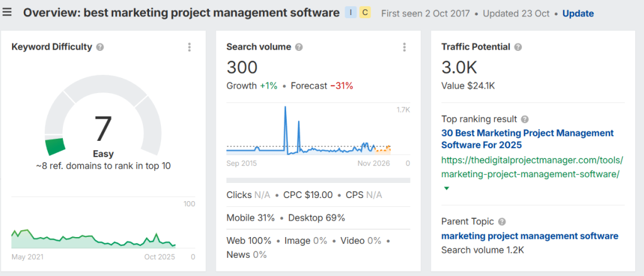644x276 pixels.
Task: Click the Keyword Difficulty gauge score 7
Action: click(x=103, y=129)
